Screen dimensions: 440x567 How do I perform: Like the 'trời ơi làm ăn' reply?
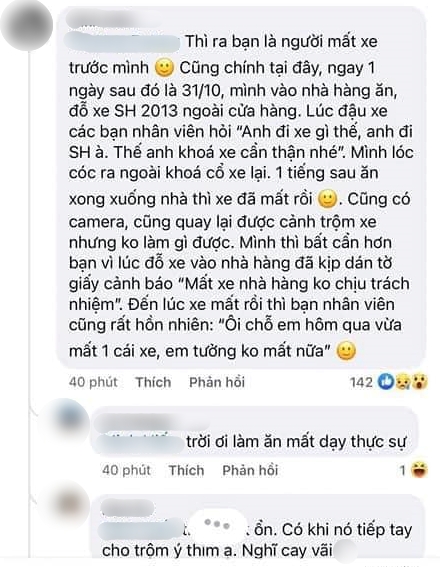(186, 470)
